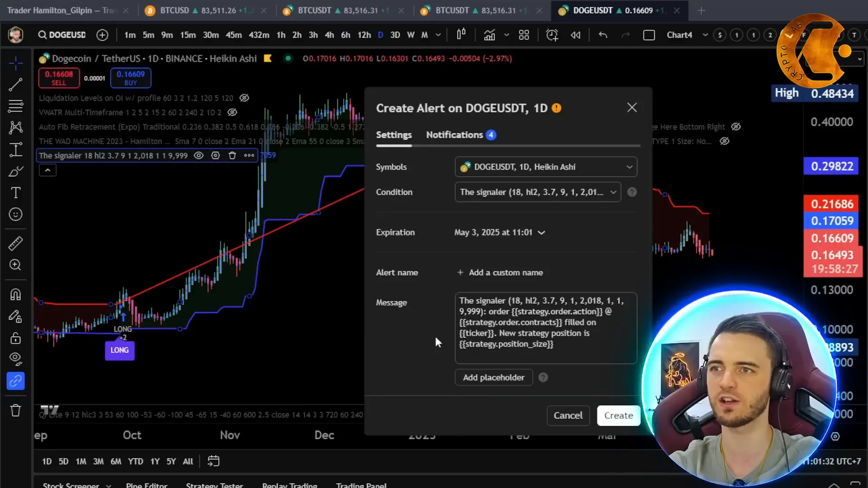The width and height of the screenshot is (868, 488).
Task: Undo the last chart action
Action: 603,35
